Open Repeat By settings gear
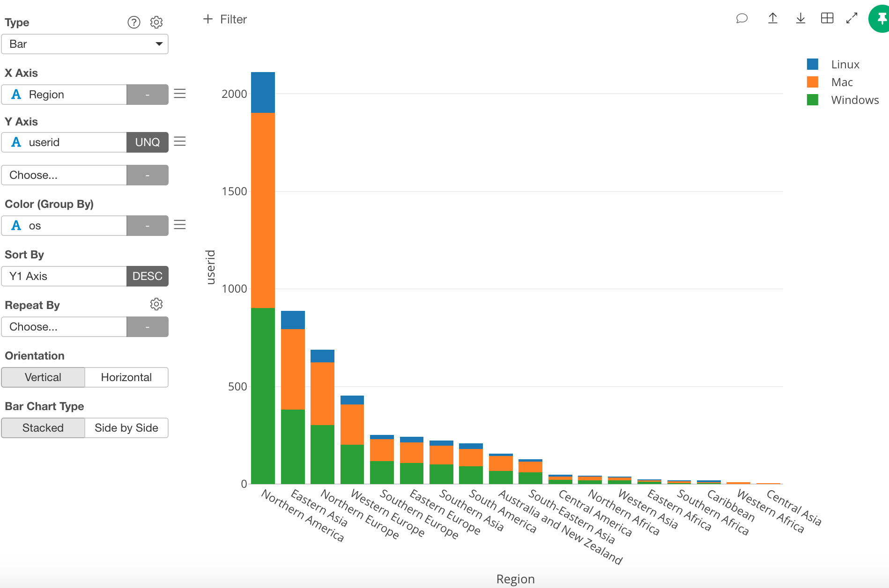 [x=156, y=304]
